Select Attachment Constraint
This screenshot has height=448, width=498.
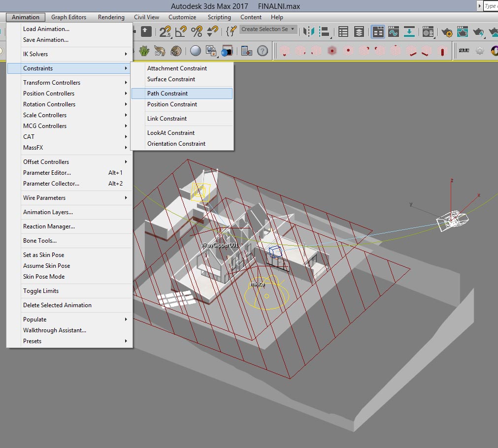tap(182, 68)
